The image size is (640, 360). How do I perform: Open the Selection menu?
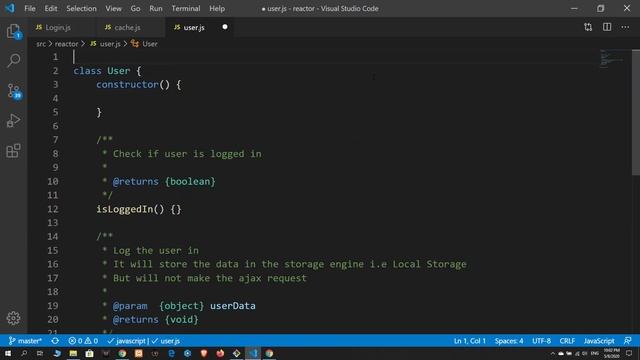(x=81, y=8)
